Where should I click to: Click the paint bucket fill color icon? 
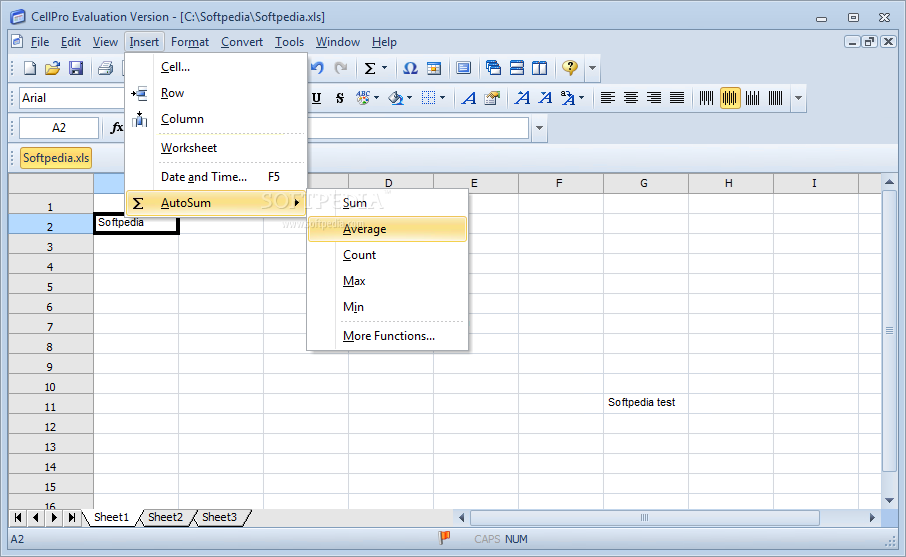[396, 98]
